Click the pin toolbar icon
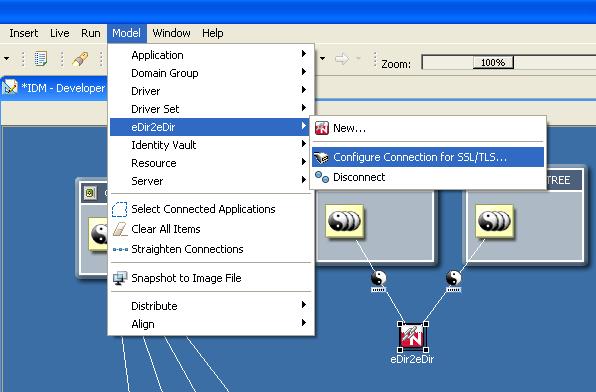The width and height of the screenshot is (596, 392). (x=80, y=59)
